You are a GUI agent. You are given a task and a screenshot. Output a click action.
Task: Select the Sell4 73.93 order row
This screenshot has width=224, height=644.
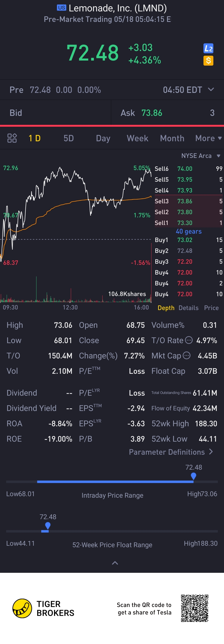[188, 190]
